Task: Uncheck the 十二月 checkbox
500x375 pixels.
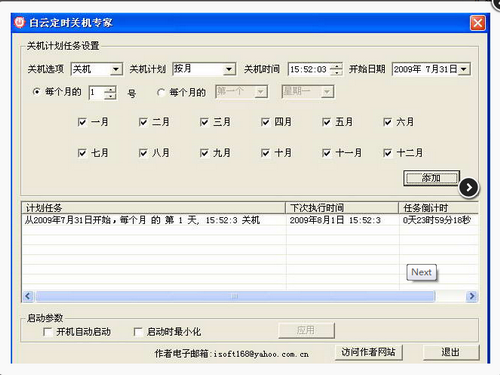Action: pyautogui.click(x=387, y=153)
